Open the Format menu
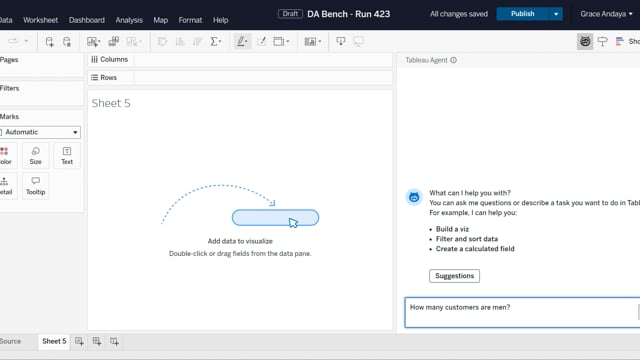This screenshot has width=640, height=360. click(x=190, y=20)
